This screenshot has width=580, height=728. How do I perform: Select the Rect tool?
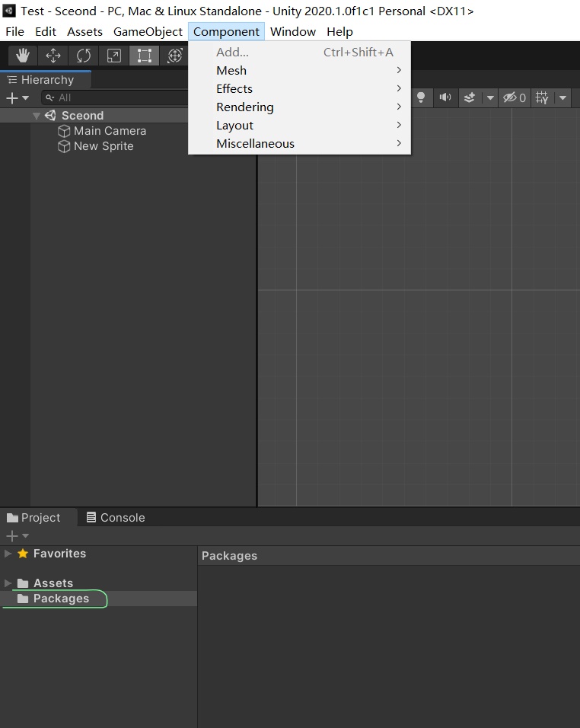point(144,56)
